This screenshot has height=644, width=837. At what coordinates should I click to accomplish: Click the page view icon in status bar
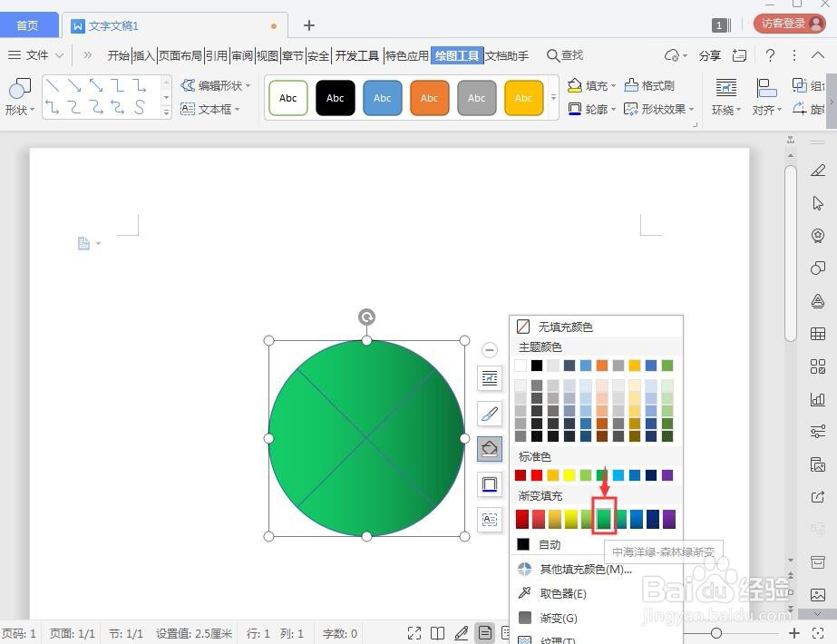(x=484, y=633)
